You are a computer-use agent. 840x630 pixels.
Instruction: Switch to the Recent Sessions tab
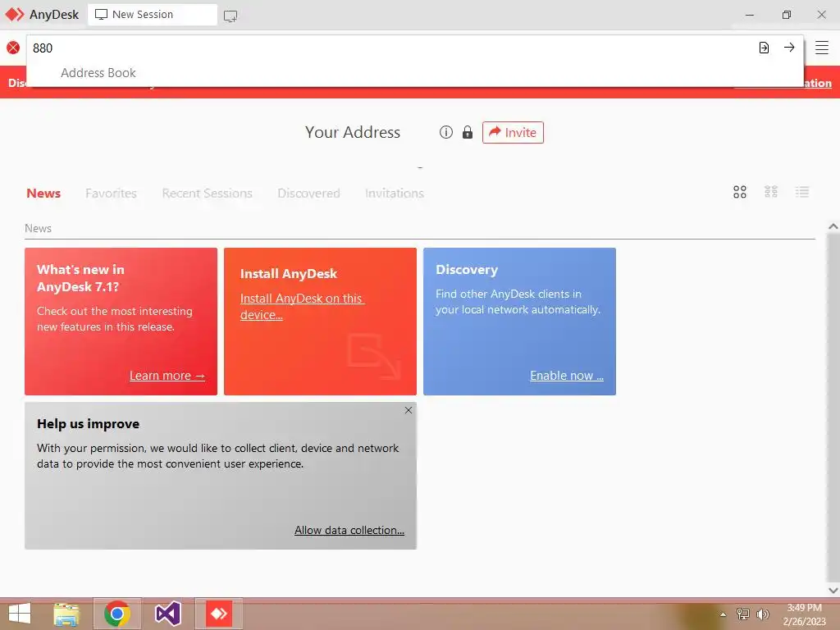click(x=208, y=193)
